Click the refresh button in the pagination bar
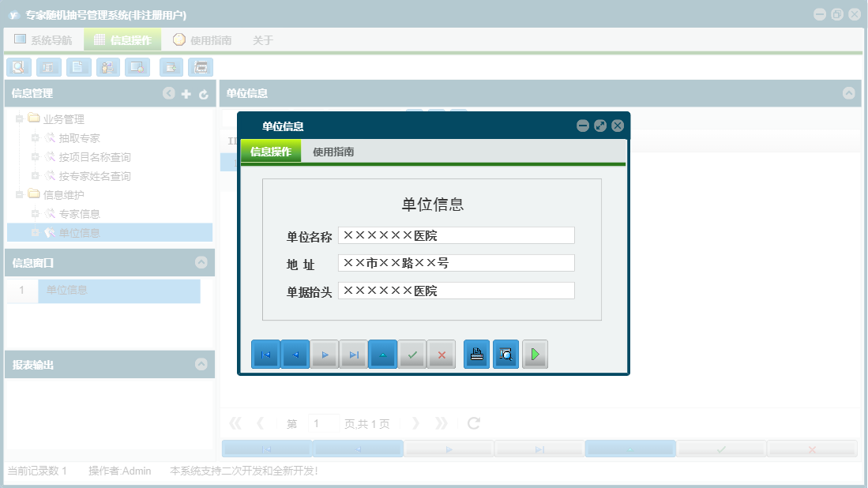868x488 pixels. (473, 422)
